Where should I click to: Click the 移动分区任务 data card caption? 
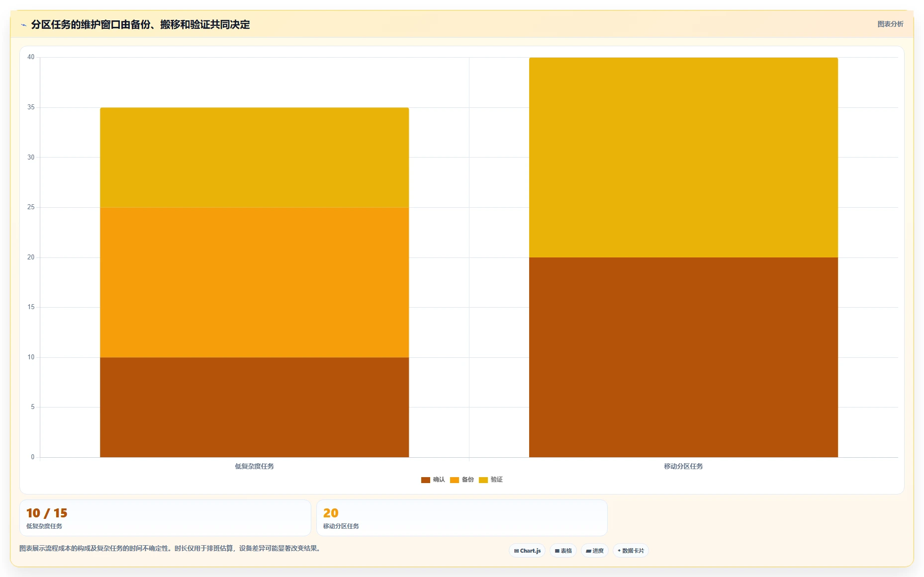tap(341, 526)
